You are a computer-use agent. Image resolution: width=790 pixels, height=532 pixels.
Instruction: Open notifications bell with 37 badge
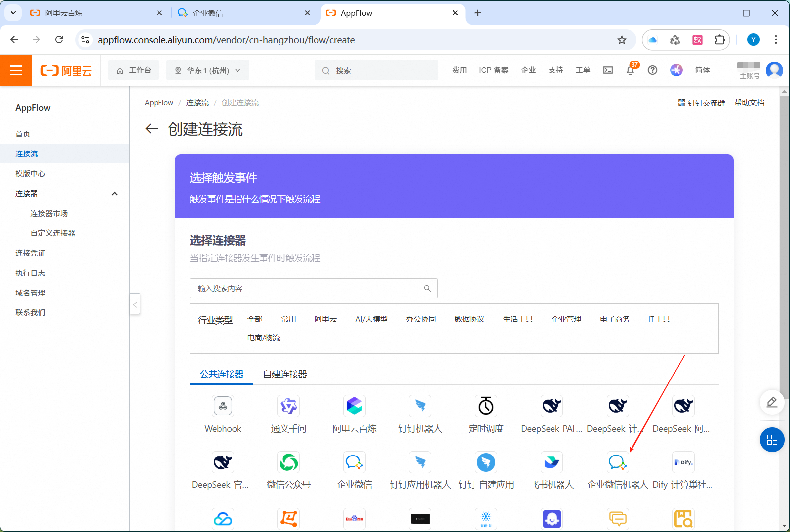click(631, 70)
